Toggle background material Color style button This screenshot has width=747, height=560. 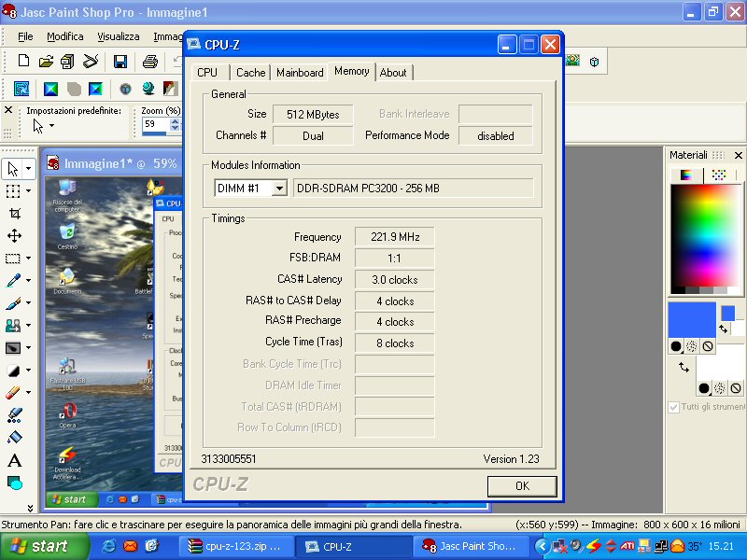pyautogui.click(x=704, y=388)
